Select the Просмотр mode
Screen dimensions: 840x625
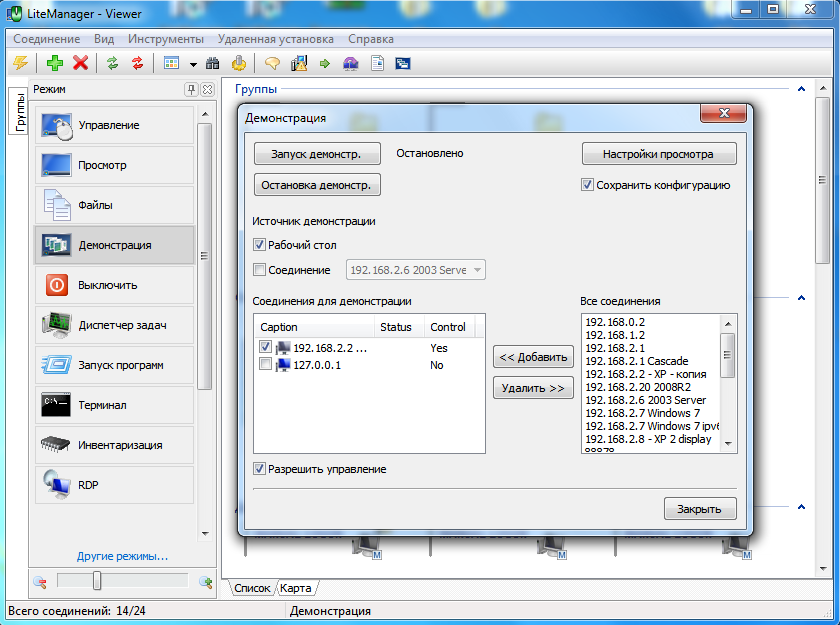click(114, 165)
